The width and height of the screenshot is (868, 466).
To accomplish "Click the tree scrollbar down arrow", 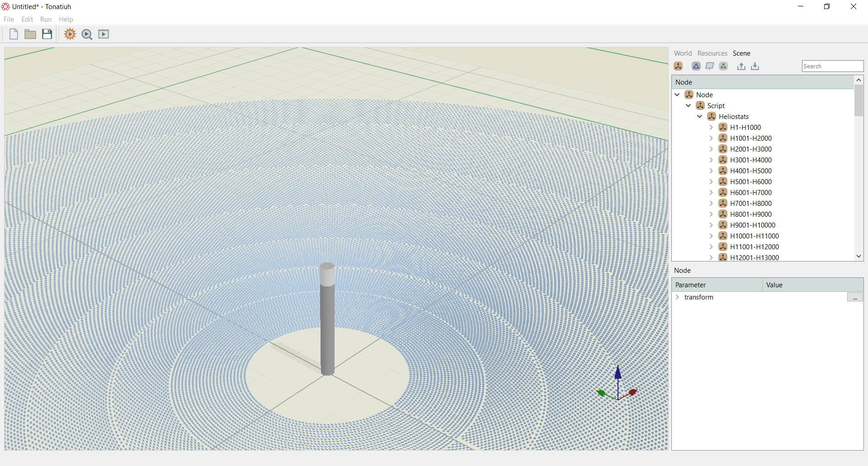I will pos(859,256).
